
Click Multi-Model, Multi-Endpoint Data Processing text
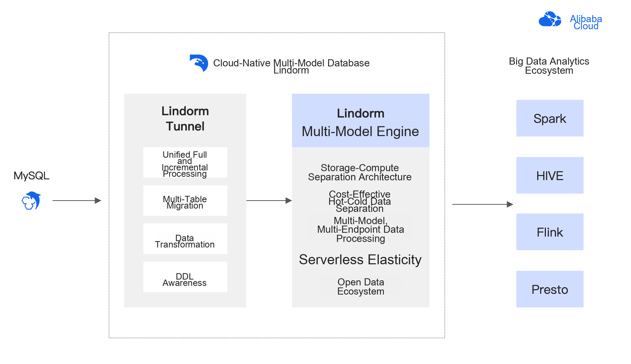click(361, 230)
